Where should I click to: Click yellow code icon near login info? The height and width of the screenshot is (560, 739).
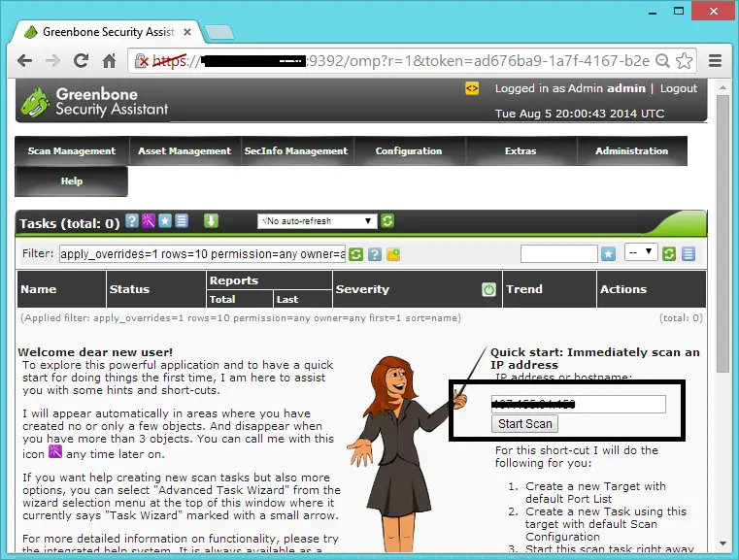click(x=472, y=88)
